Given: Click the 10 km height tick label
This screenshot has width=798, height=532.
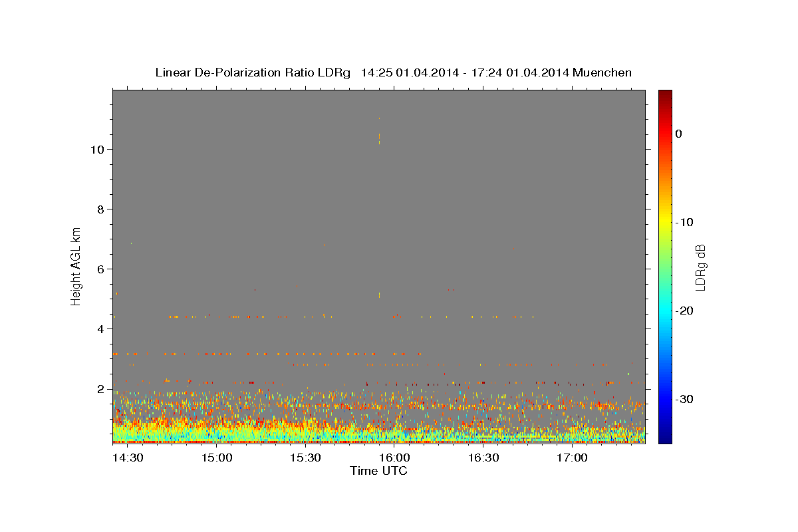Looking at the screenshot, I should click(x=98, y=150).
